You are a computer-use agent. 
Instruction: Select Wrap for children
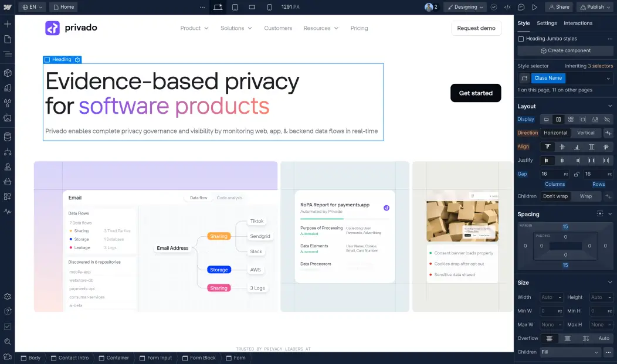pyautogui.click(x=585, y=196)
